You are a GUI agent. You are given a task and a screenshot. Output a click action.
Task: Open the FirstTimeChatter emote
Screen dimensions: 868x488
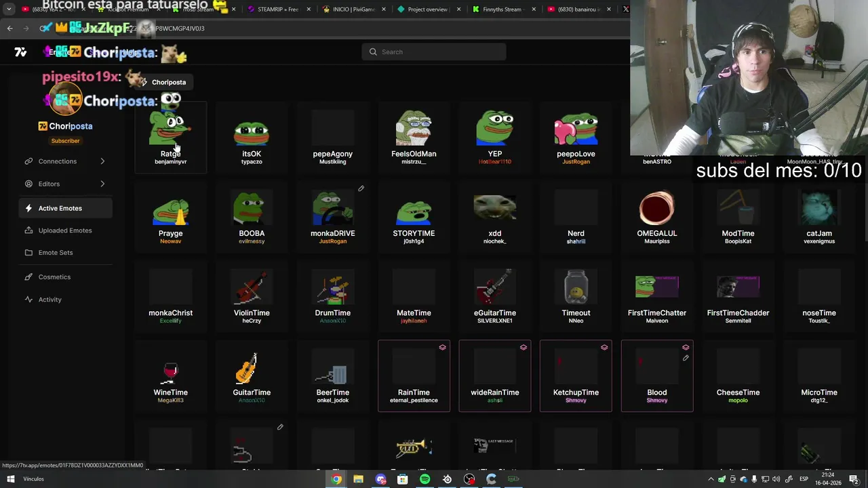pyautogui.click(x=657, y=297)
